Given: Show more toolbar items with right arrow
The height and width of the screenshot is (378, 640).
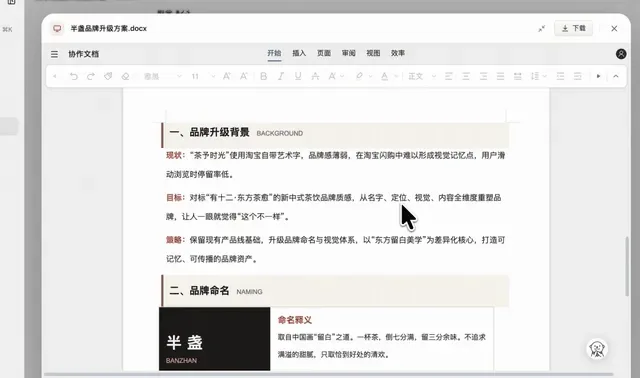Looking at the screenshot, I should click(x=598, y=76).
